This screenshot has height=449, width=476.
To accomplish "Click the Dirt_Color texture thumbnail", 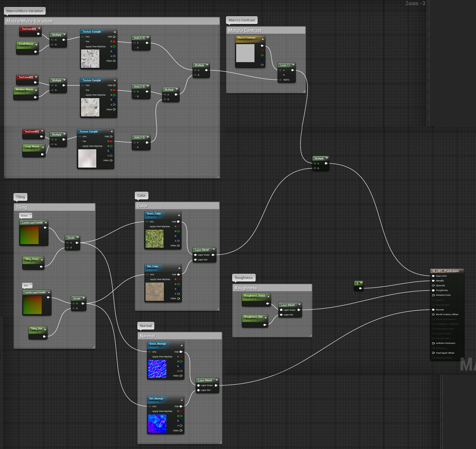I will pos(154,292).
